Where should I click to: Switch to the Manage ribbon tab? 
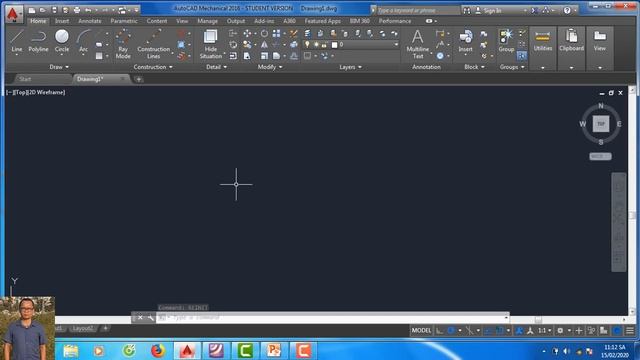pyautogui.click(x=207, y=21)
